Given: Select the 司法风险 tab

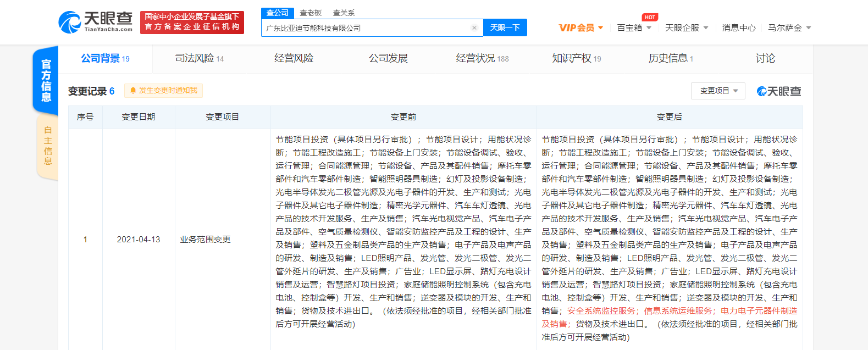Looking at the screenshot, I should coord(200,58).
